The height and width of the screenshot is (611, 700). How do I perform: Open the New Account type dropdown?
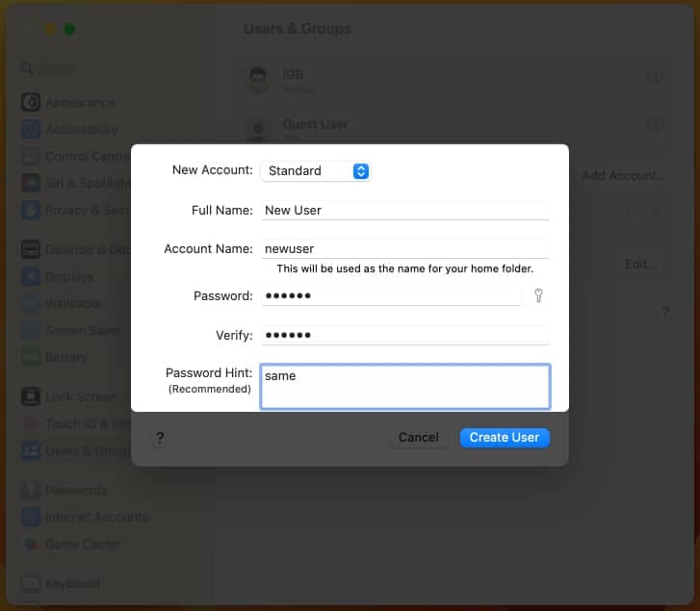click(x=315, y=171)
